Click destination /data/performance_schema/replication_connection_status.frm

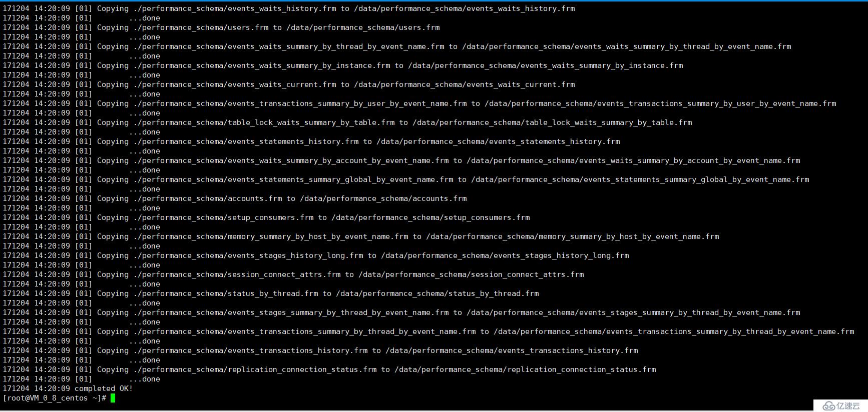[525, 369]
